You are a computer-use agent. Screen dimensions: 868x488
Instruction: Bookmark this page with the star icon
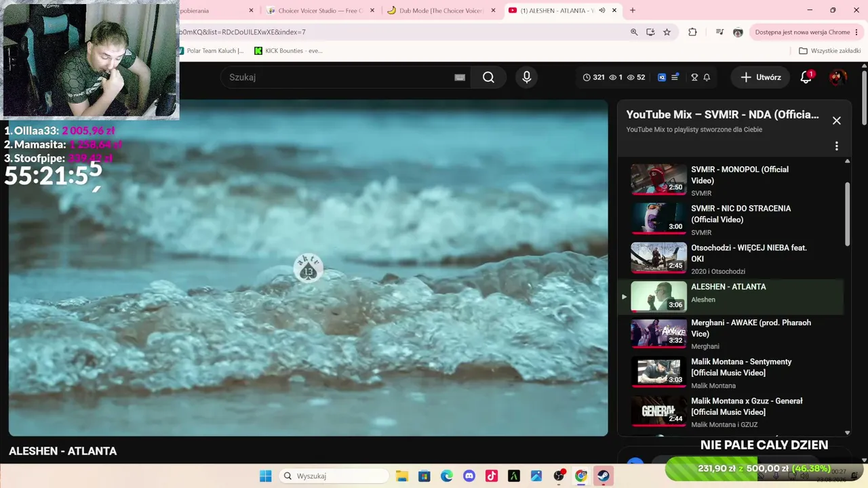667,32
